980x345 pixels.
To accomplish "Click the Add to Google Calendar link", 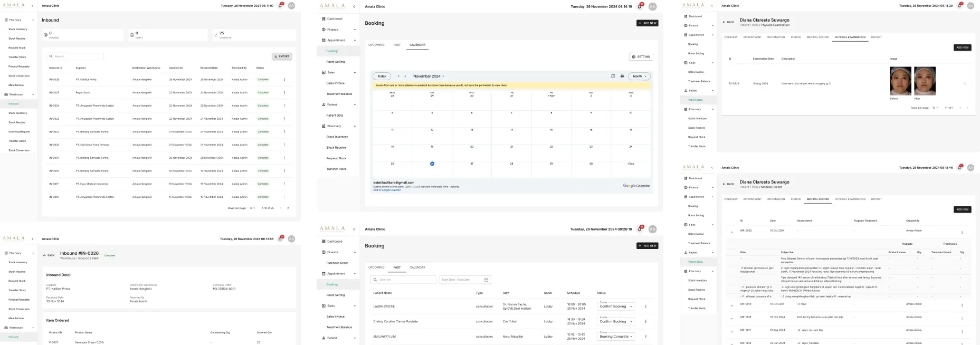I will [x=387, y=190].
